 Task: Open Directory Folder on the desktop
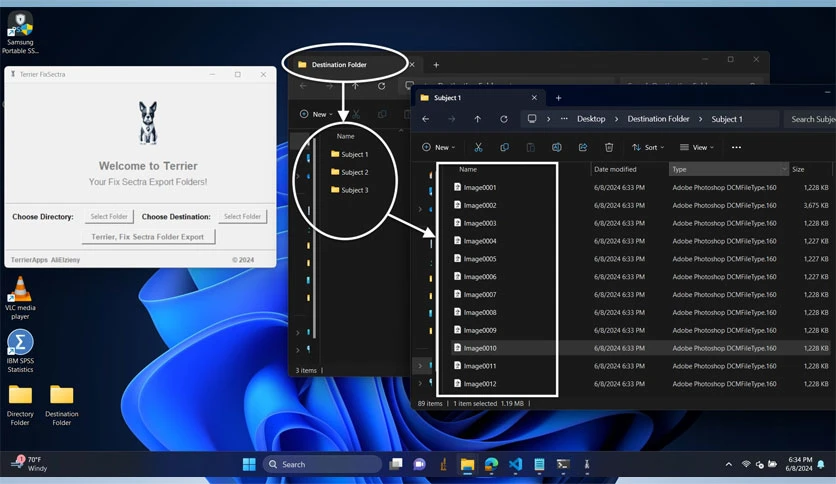tap(20, 405)
